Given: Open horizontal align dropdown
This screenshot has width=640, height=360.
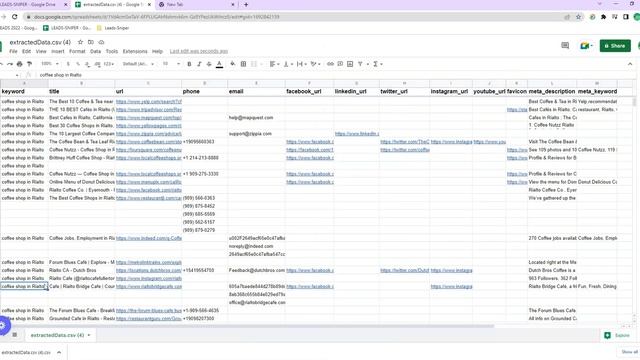Looking at the screenshot, I should (274, 64).
